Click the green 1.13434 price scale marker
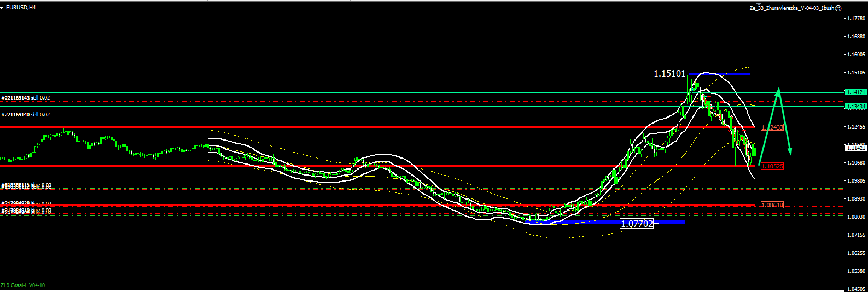The image size is (868, 292). (855, 106)
